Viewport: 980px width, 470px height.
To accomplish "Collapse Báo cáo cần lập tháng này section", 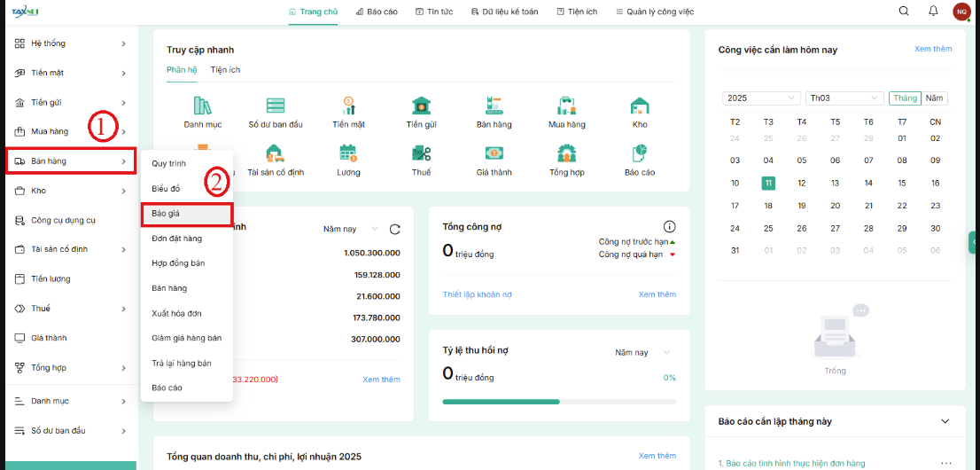I will 945,421.
